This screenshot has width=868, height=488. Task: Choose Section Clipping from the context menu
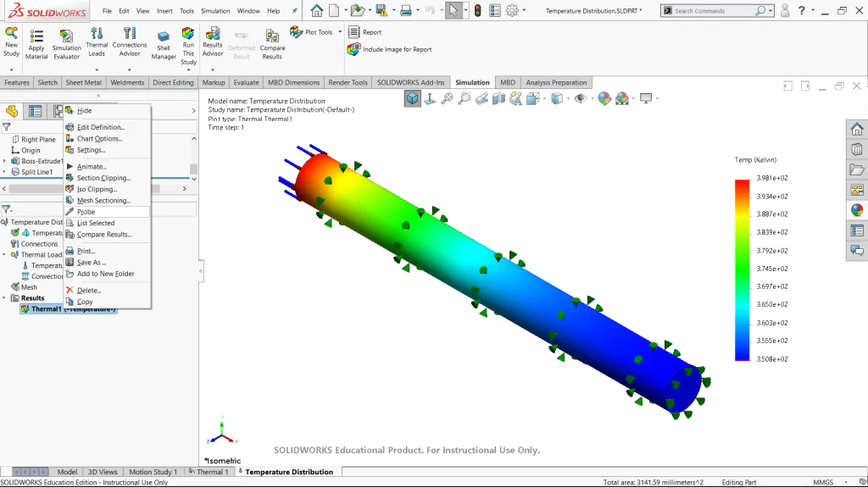(107, 178)
